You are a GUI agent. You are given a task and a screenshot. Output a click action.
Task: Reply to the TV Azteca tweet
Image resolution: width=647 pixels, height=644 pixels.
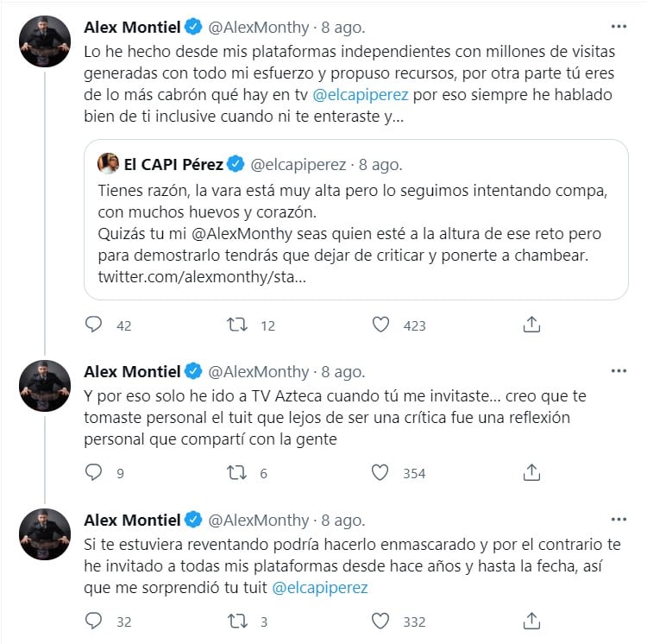[94, 472]
